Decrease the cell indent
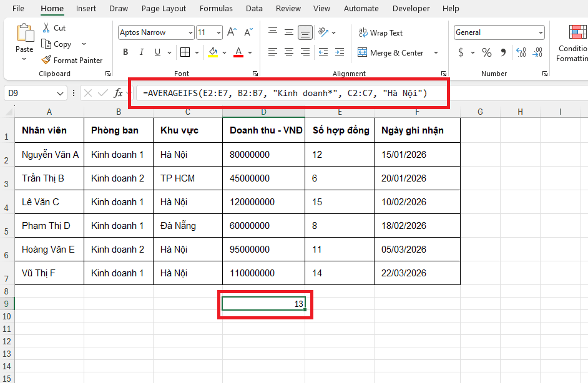This screenshot has width=588, height=383. coord(323,52)
